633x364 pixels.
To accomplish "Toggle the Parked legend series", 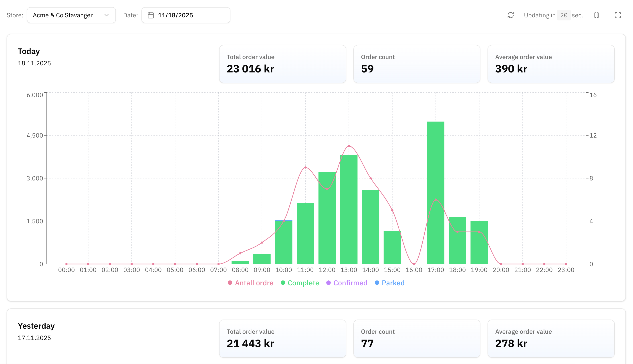I will click(x=393, y=283).
